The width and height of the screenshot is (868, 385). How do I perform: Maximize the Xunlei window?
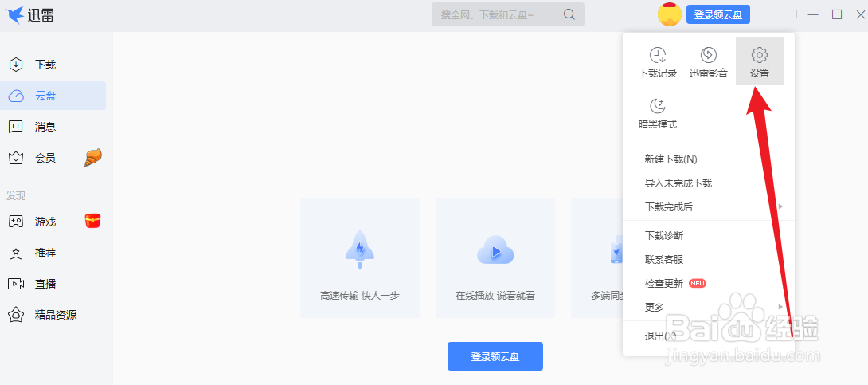[x=836, y=14]
